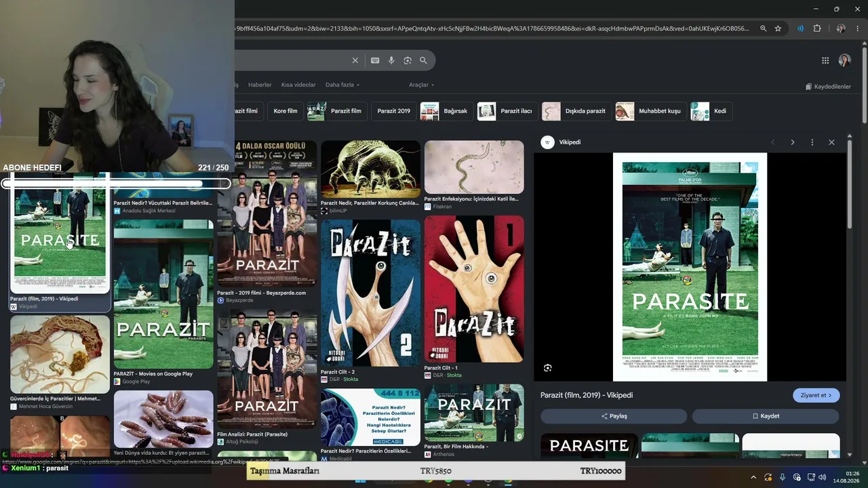Open the related PARASITE thumbnail below Paylaş

(589, 446)
